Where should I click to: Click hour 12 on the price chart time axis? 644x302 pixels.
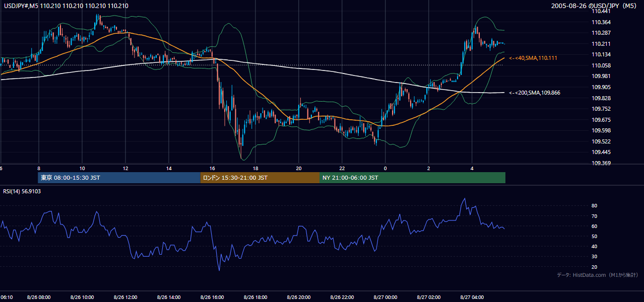pos(125,168)
